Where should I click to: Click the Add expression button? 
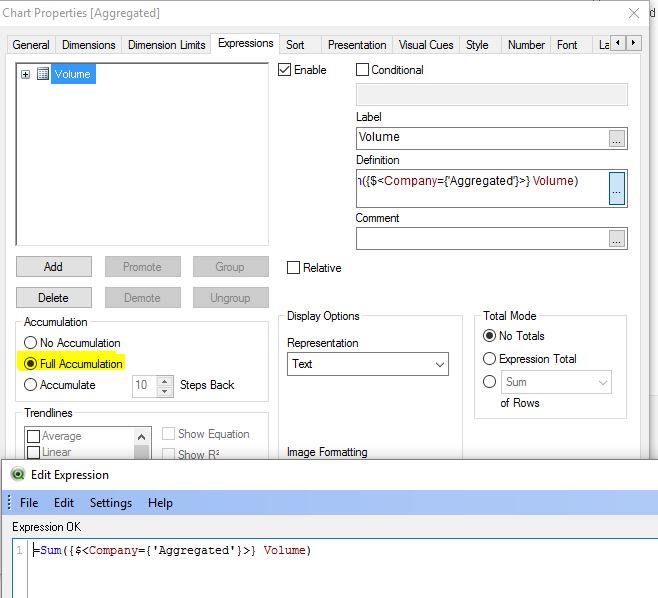point(54,267)
